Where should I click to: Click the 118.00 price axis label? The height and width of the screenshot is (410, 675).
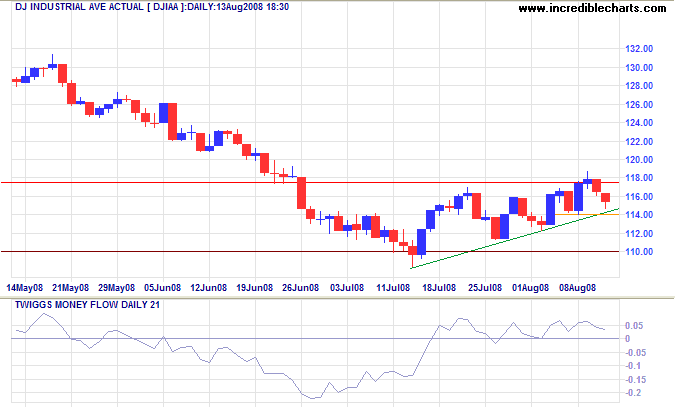[x=639, y=178]
